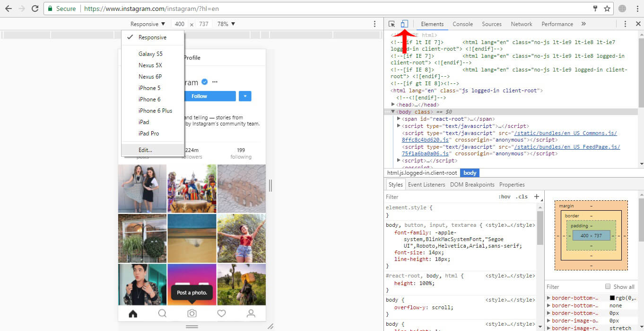
Task: Open Instagram search magnifier icon
Action: coord(162,313)
